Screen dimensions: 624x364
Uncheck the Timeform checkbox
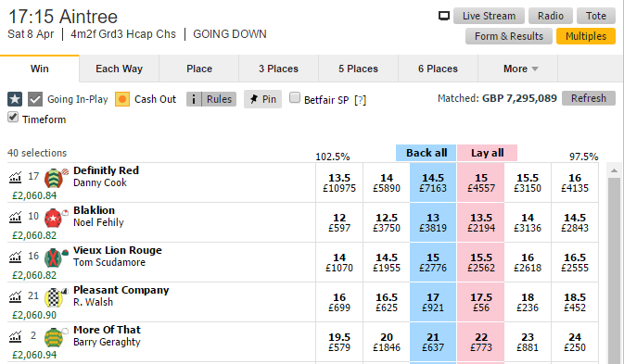tap(13, 118)
